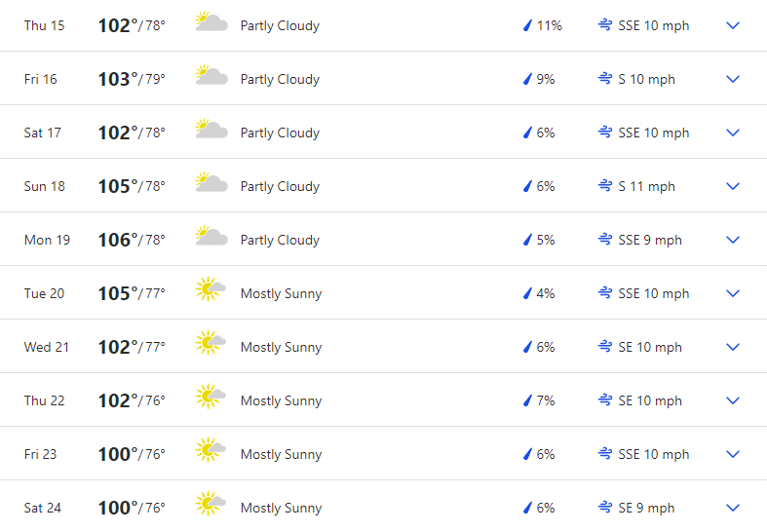Click the mostly sunny icon for Tue 20
This screenshot has width=767, height=532.
211,289
